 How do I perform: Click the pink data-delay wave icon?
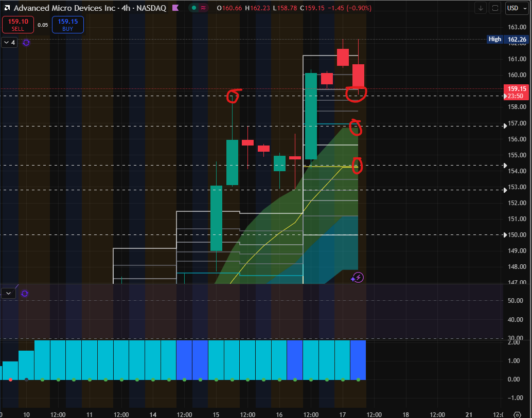(x=203, y=8)
